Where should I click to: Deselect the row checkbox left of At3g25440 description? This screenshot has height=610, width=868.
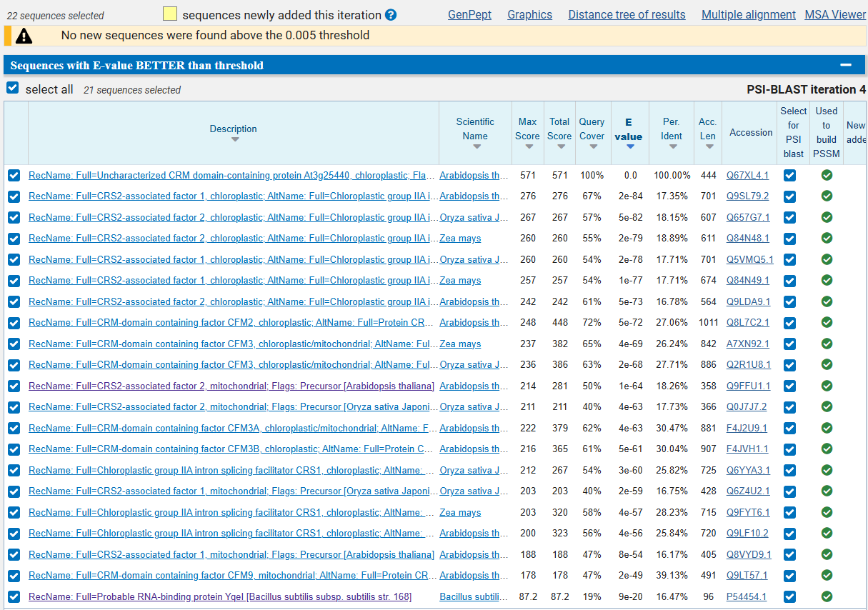click(14, 175)
